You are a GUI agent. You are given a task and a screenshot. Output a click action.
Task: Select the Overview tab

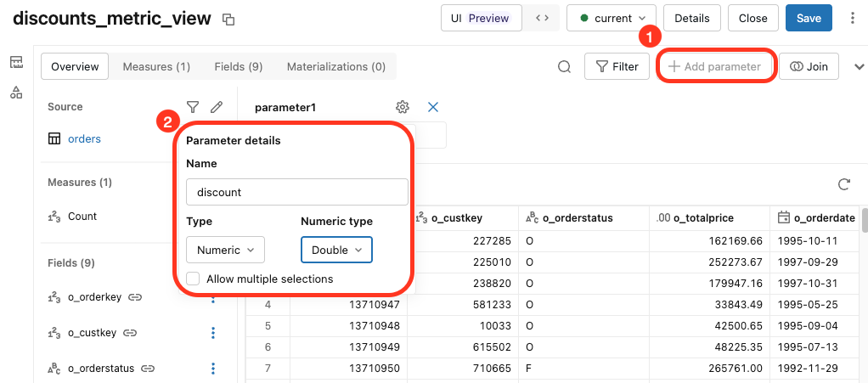75,66
